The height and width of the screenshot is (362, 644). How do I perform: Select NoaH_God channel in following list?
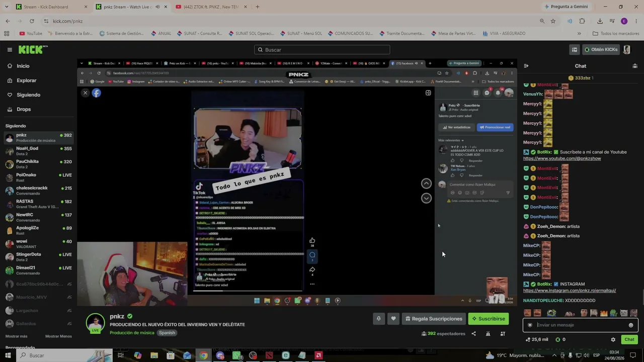pyautogui.click(x=38, y=151)
